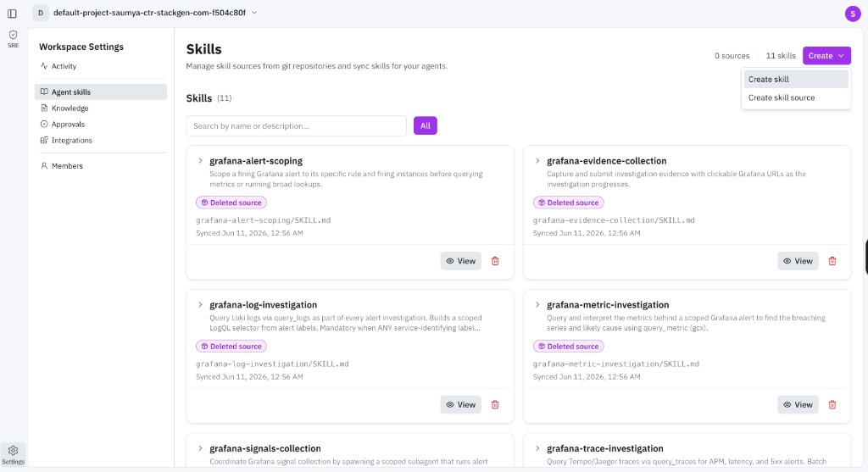Delete grafana-metric-investigation skill with trash icon

coord(832,405)
